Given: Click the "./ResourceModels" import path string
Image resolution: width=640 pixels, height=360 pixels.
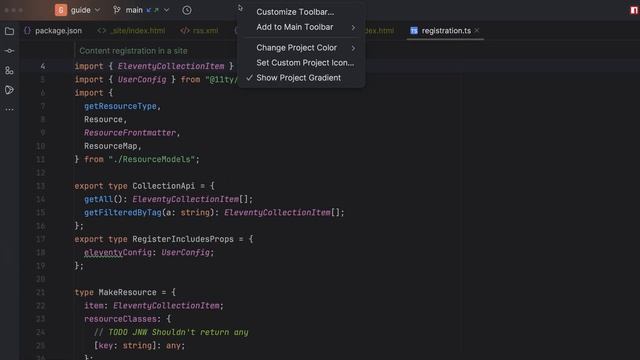Looking at the screenshot, I should tap(151, 159).
